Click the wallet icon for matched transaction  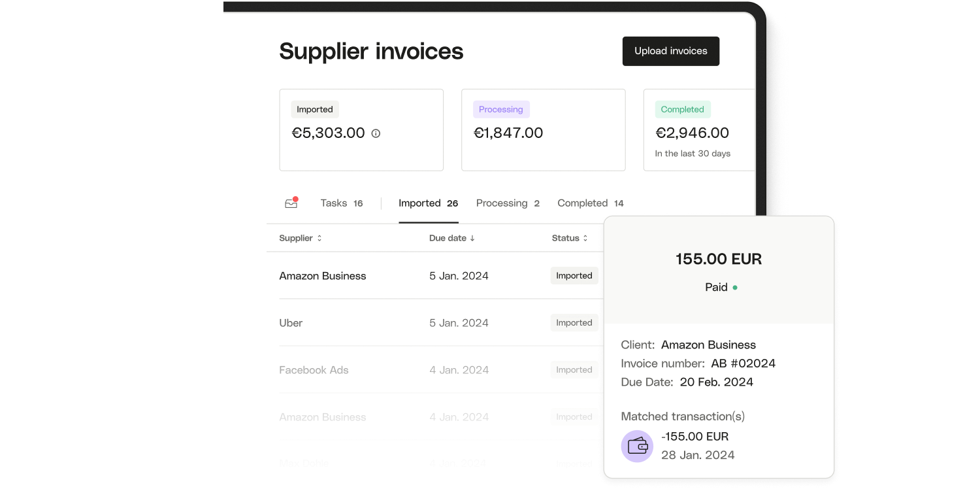click(637, 446)
